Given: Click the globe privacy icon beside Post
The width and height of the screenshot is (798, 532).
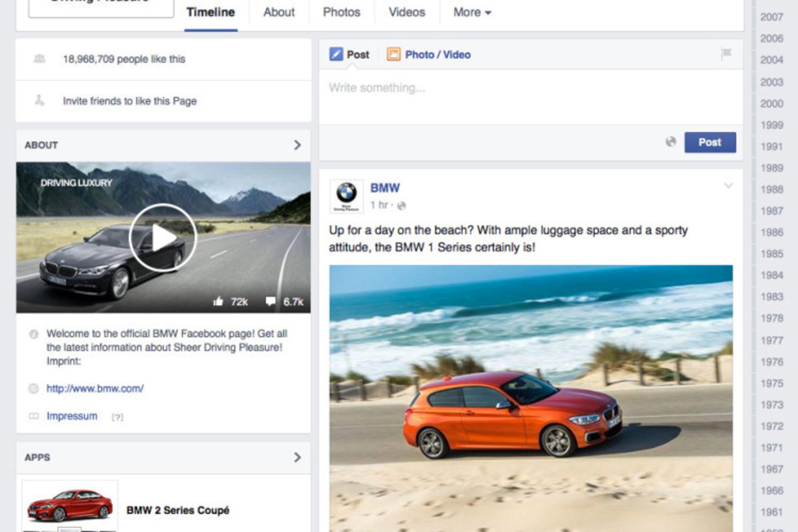Looking at the screenshot, I should point(670,142).
